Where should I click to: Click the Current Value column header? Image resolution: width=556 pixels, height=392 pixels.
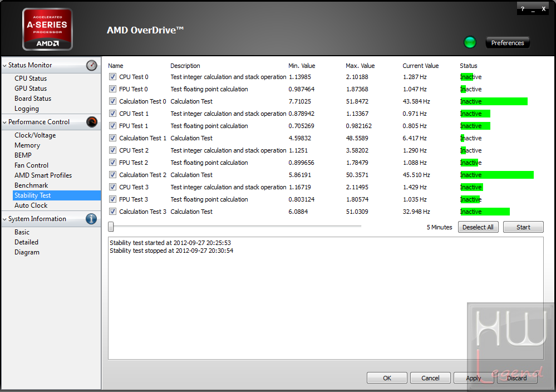421,66
